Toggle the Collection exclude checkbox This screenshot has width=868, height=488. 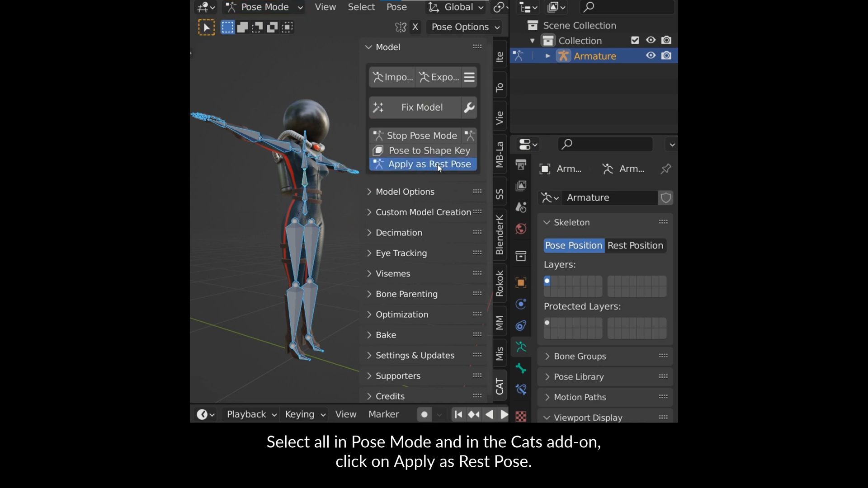pos(635,41)
